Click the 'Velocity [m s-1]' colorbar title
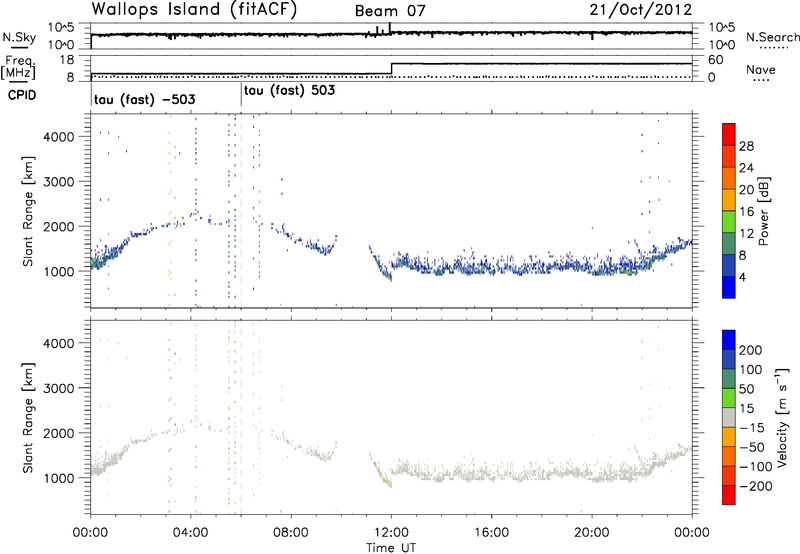Viewport: 800px width, 554px height. tap(781, 417)
